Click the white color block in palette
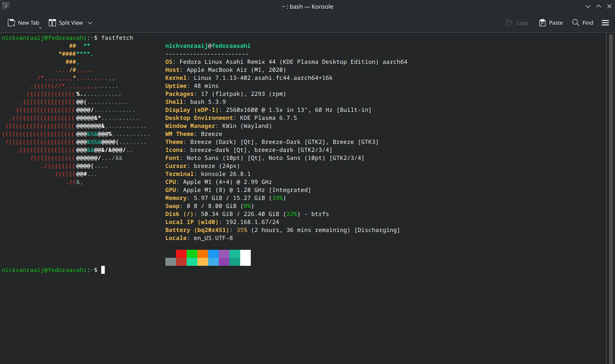Screen dimensions: 615x364 (245, 257)
